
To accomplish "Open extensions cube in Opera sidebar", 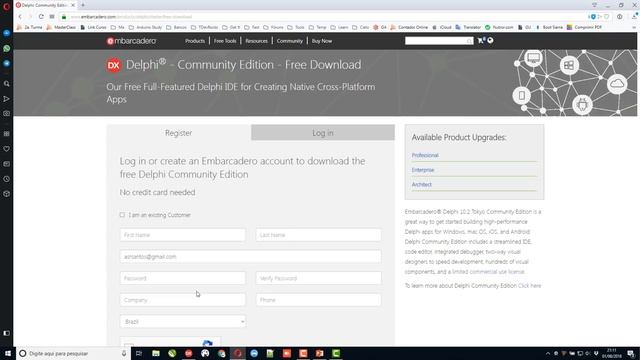I will coord(7,193).
